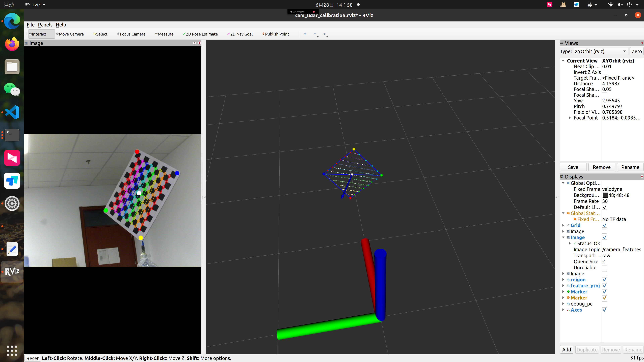Expand the Focal Point property
Screen dimensions: 644x362
coord(570,118)
